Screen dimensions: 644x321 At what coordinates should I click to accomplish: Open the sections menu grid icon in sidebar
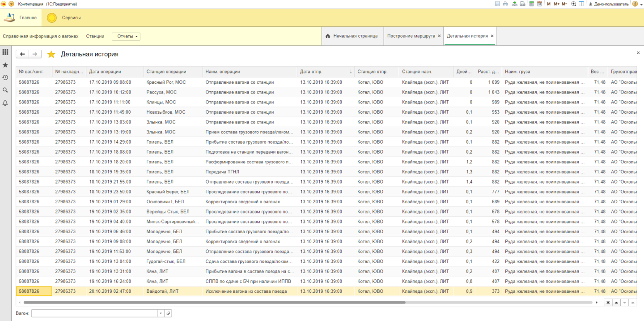[x=5, y=52]
